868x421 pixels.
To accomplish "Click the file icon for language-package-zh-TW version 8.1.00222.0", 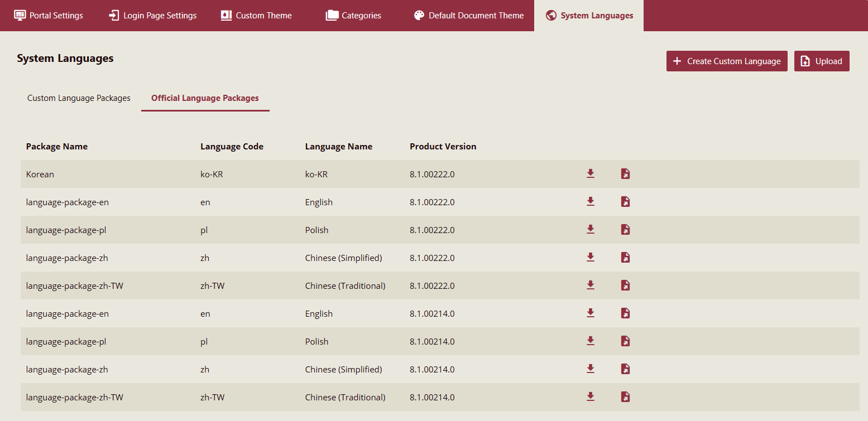I will click(x=625, y=285).
